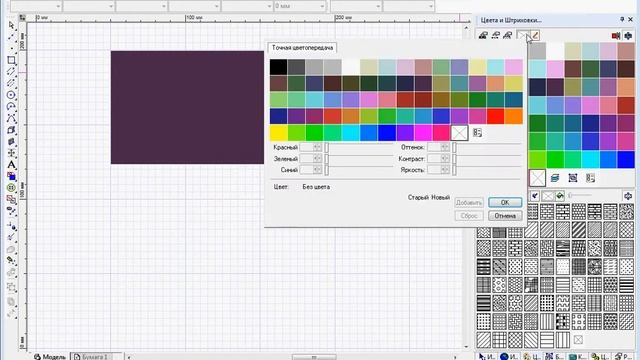Click the blue arrows icon in panel top toolbar
Viewport: 640px width, 360px height.
629,36
